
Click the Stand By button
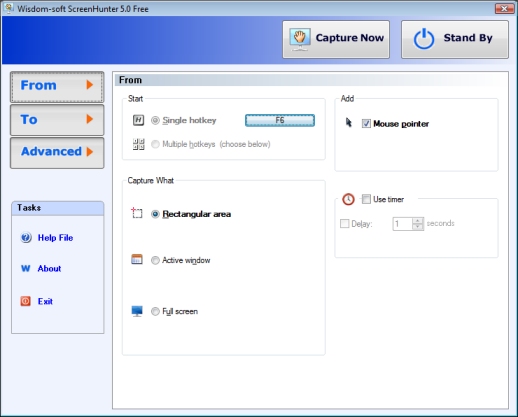455,39
